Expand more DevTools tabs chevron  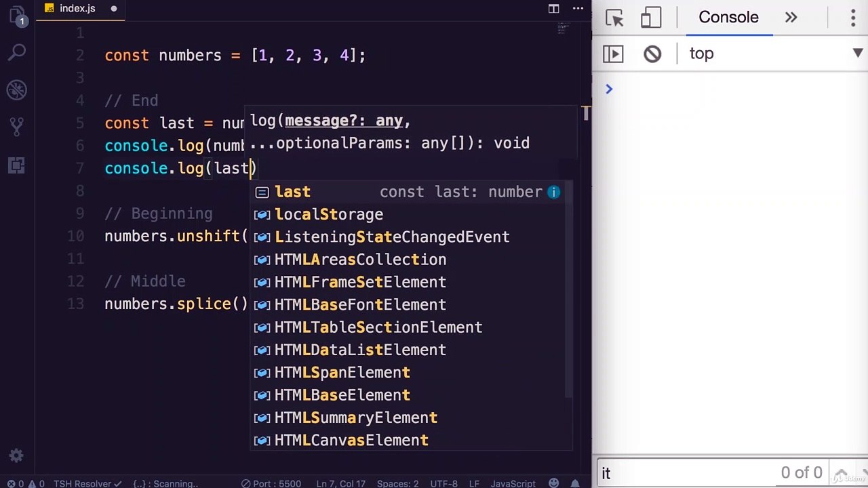coord(791,18)
